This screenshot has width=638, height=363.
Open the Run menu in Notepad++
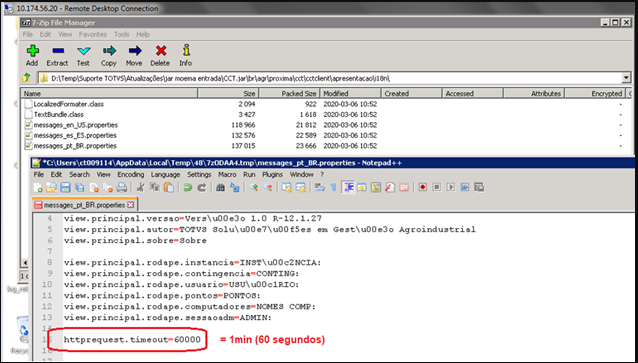pyautogui.click(x=249, y=175)
